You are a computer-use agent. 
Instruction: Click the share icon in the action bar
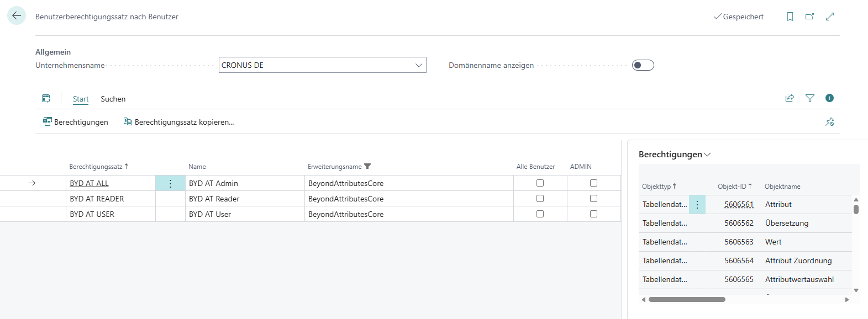(x=790, y=98)
